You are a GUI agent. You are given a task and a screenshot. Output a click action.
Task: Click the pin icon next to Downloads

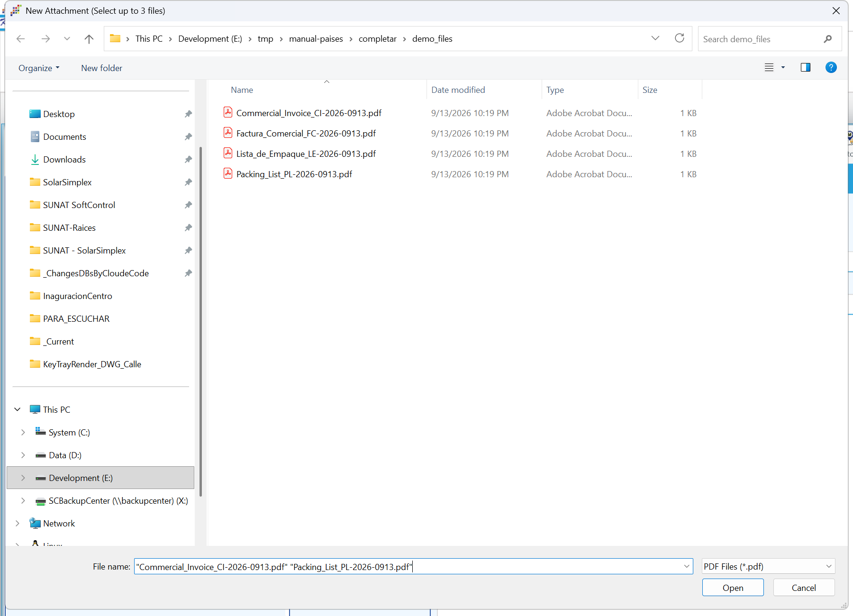[x=188, y=159]
